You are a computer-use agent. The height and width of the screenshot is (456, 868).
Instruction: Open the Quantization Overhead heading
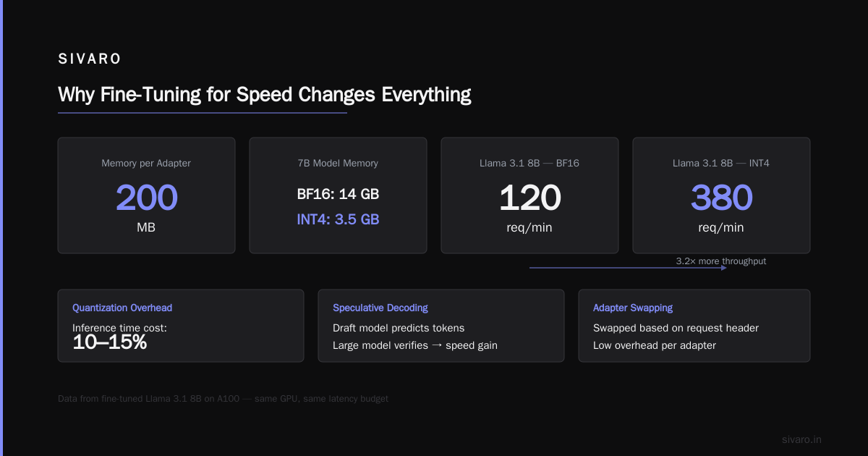tap(122, 308)
